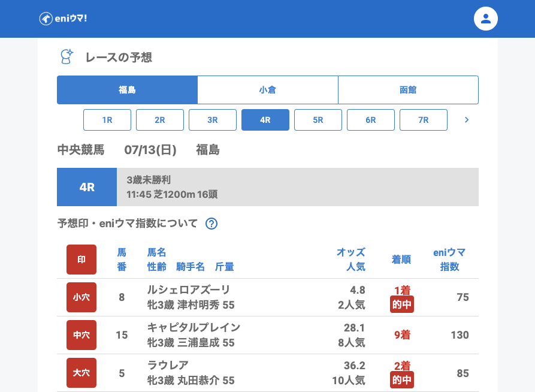
Task: Select the active 4R race button
Action: [x=265, y=120]
